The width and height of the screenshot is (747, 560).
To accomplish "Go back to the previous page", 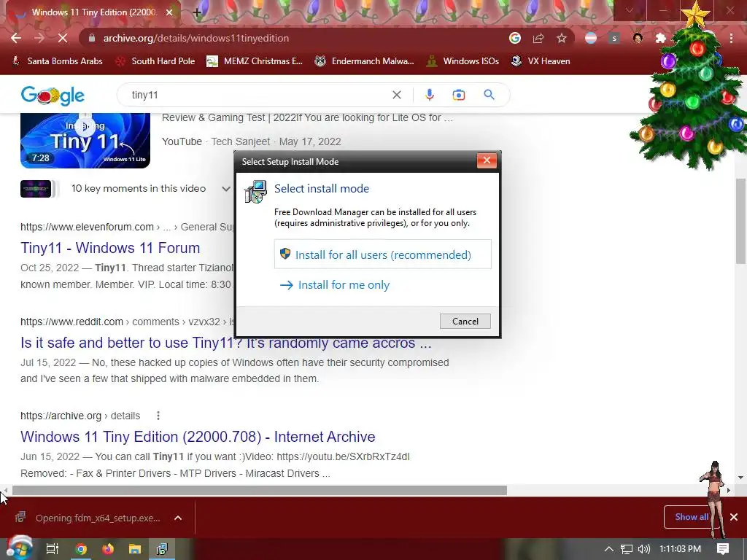I will point(16,38).
